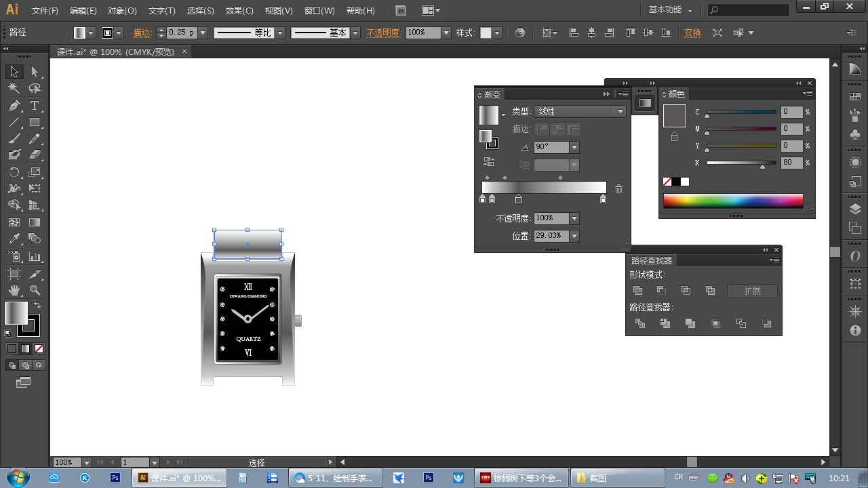Choose the Zoom tool in toolbox
Screen dimensions: 868x488
(x=35, y=290)
